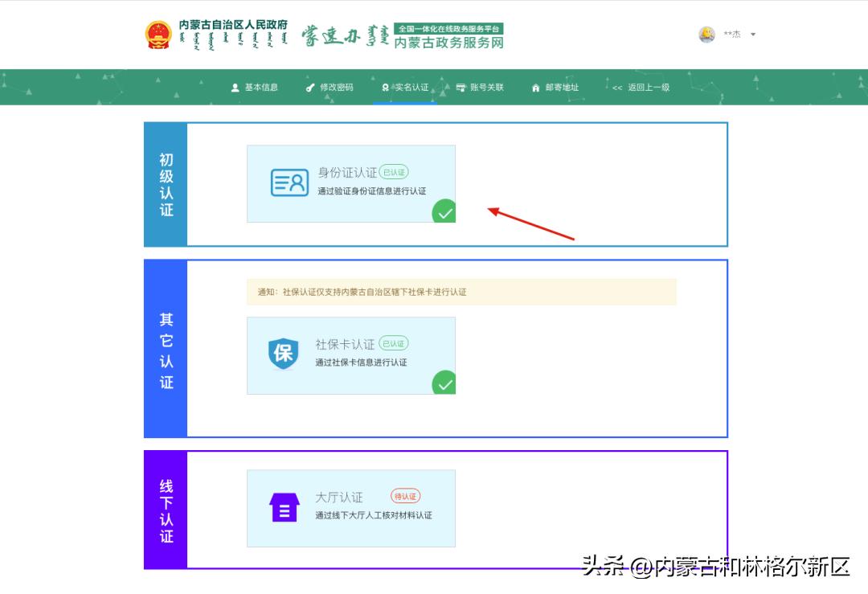This screenshot has width=868, height=594.
Task: Click the 已认证 badge on 身份证认证
Action: (x=395, y=171)
